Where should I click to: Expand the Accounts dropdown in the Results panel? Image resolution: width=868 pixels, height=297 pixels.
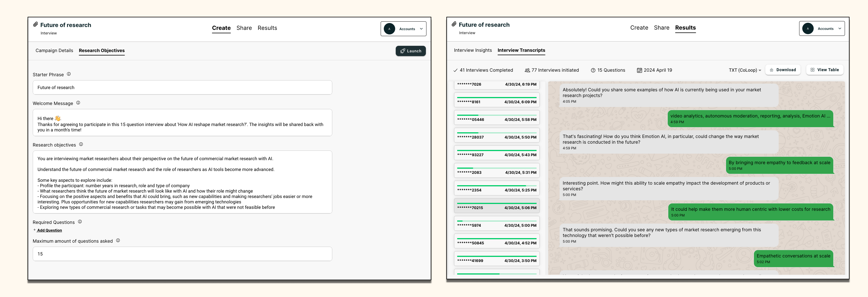click(x=839, y=29)
